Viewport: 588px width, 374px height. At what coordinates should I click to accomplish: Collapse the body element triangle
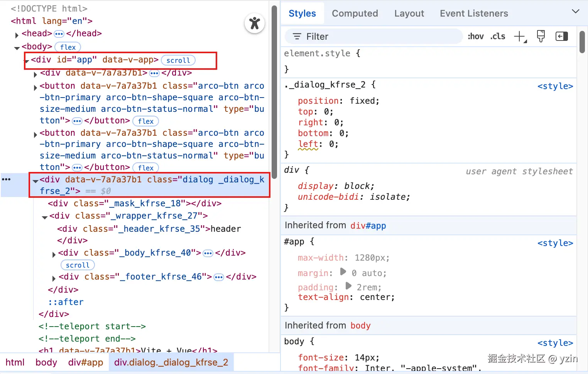click(x=17, y=48)
